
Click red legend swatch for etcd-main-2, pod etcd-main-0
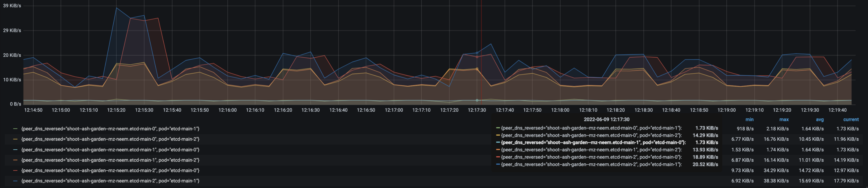tap(15, 170)
